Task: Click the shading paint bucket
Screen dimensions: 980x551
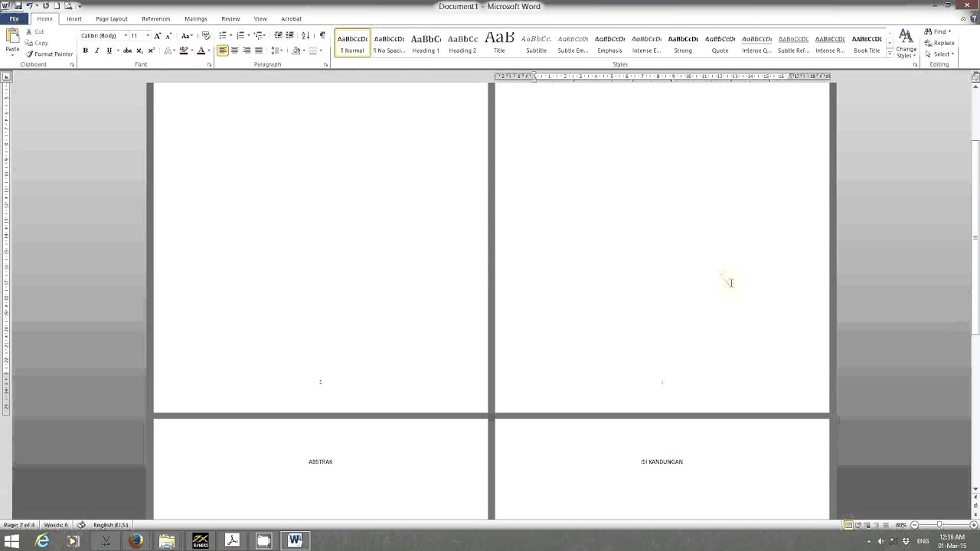Action: coord(296,51)
